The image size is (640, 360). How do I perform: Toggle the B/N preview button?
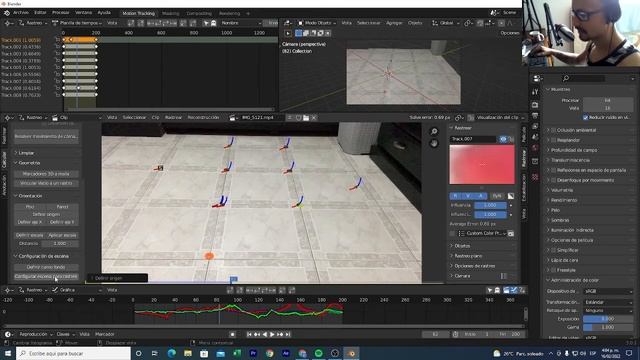point(497,196)
